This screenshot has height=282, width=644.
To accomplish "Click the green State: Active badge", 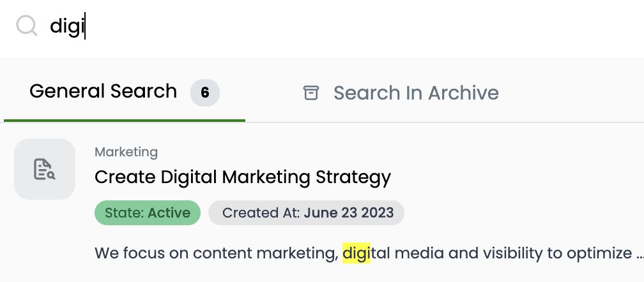I will point(148,213).
